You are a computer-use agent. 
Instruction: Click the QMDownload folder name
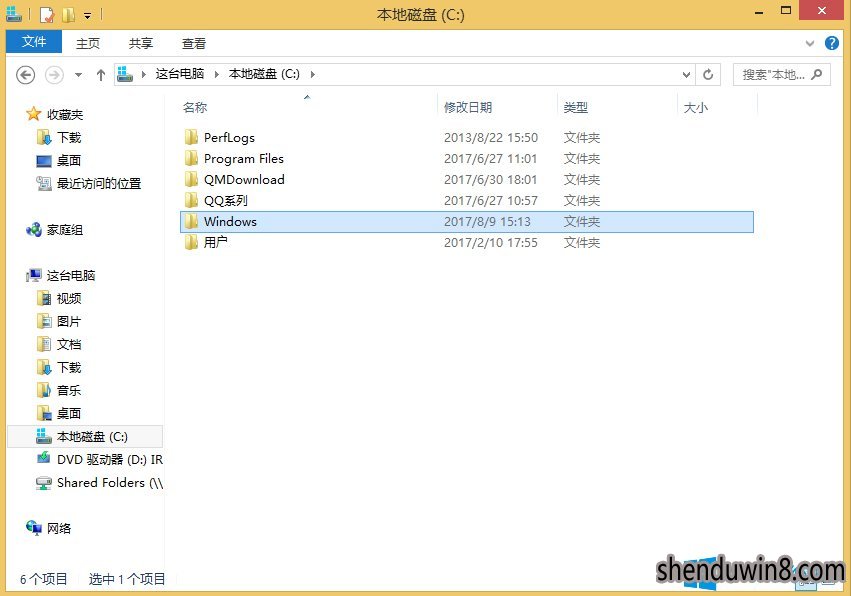(x=244, y=180)
